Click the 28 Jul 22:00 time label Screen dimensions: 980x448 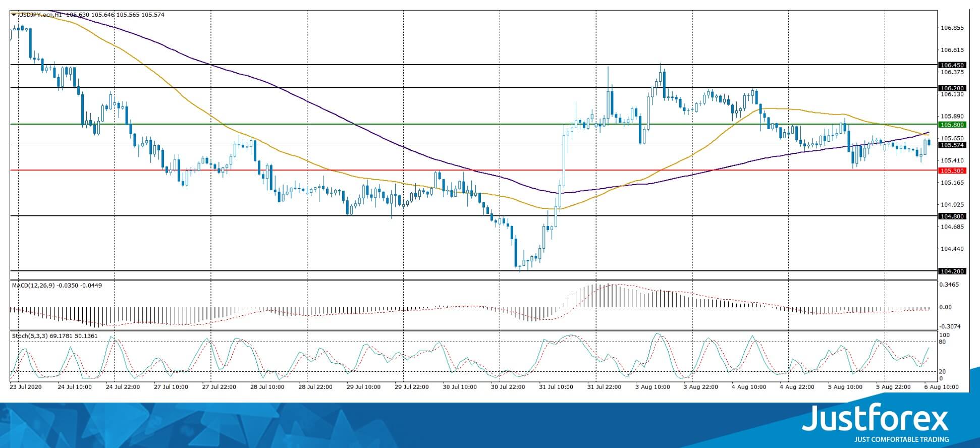[315, 387]
